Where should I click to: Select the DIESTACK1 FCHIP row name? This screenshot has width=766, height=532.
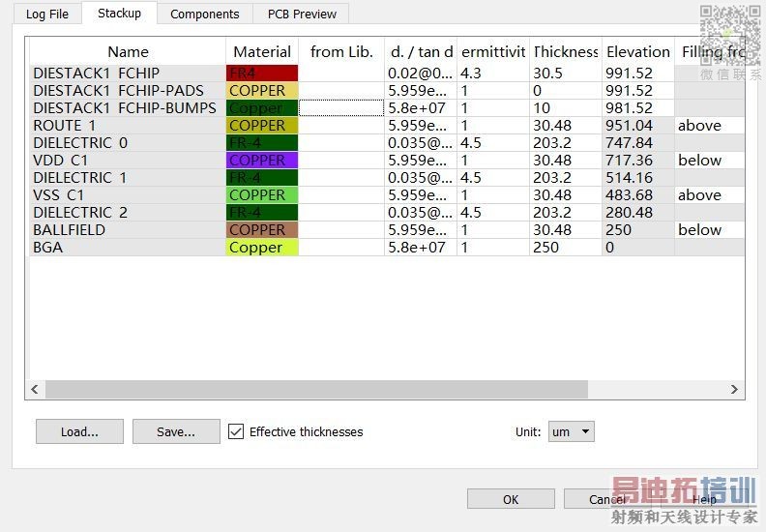pos(97,74)
